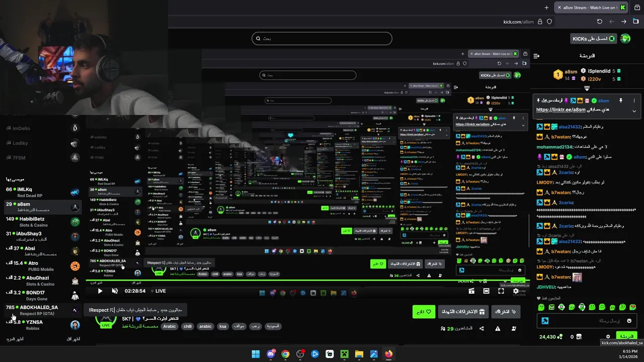Click the chill tag
The height and width of the screenshot is (362, 644).
click(x=188, y=326)
